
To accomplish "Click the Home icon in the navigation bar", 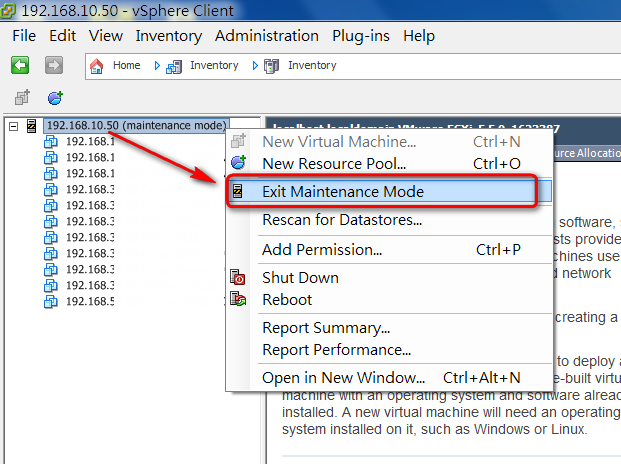I will [97, 66].
